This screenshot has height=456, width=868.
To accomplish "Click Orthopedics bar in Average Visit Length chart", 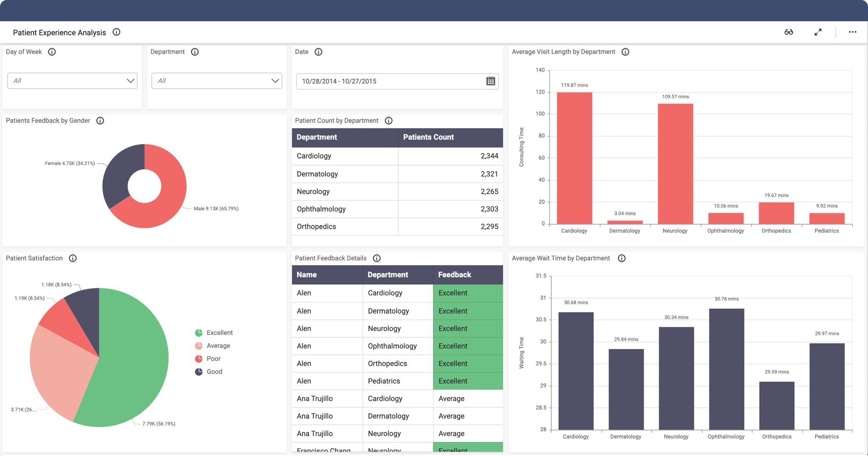I will (776, 213).
